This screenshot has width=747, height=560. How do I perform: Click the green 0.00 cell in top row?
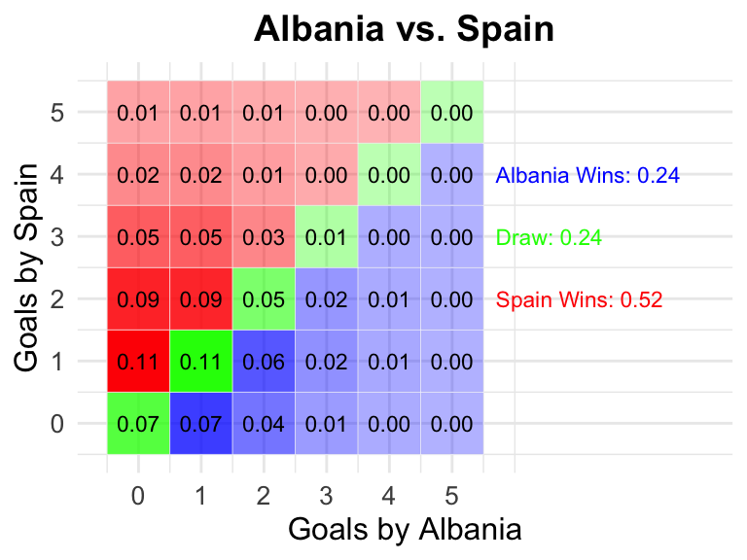[452, 113]
